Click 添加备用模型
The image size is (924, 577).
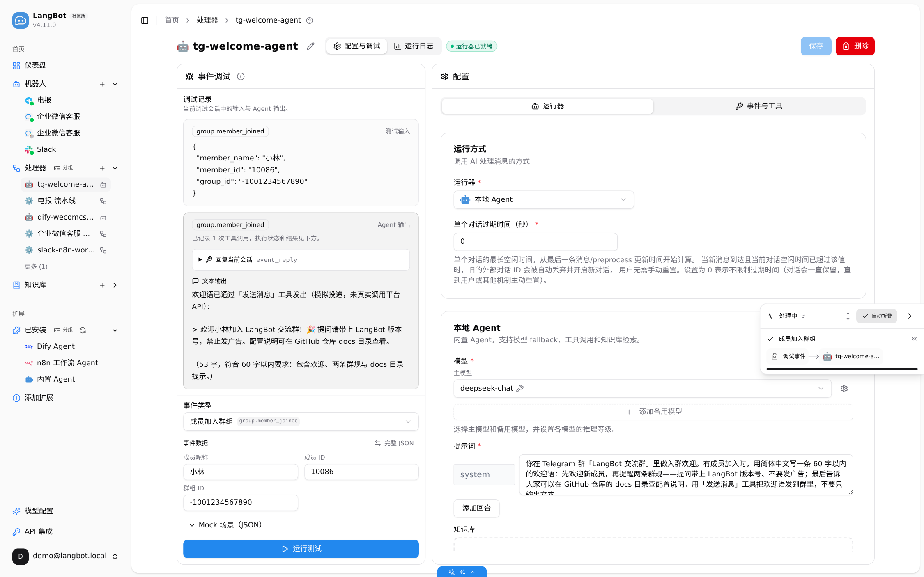[x=653, y=412]
